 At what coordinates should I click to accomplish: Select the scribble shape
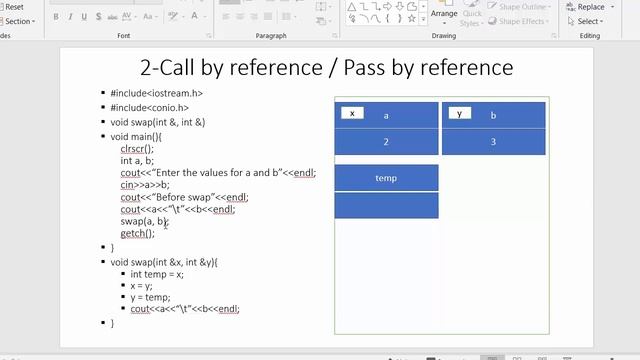351,18
